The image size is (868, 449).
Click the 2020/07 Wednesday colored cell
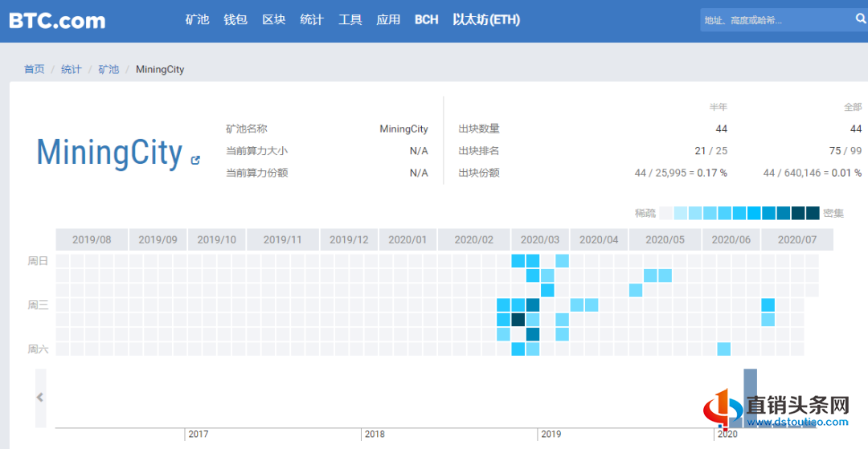[768, 304]
